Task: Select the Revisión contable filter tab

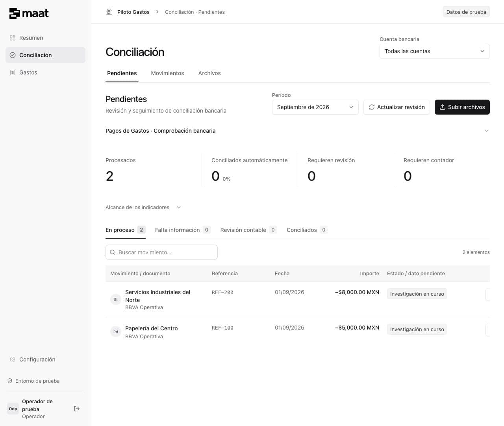Action: (248, 230)
